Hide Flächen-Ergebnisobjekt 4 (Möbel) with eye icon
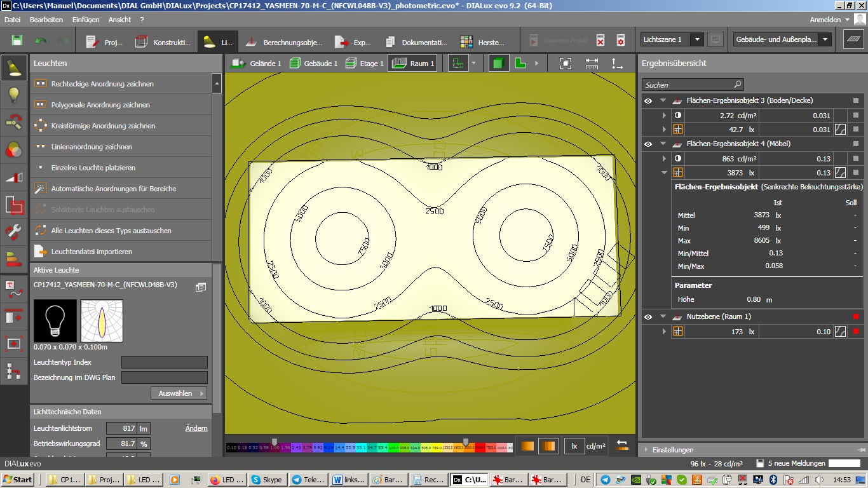 648,144
